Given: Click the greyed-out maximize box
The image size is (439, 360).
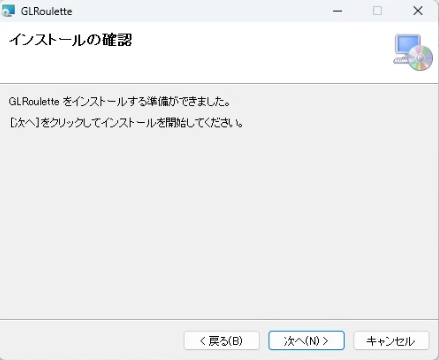Looking at the screenshot, I should (377, 11).
